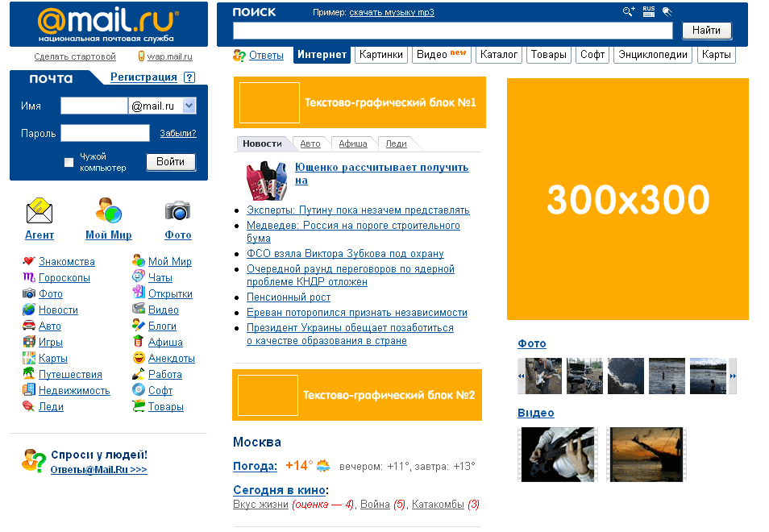Click the Недвижимость building icon
This screenshot has height=532, width=769.
[29, 390]
